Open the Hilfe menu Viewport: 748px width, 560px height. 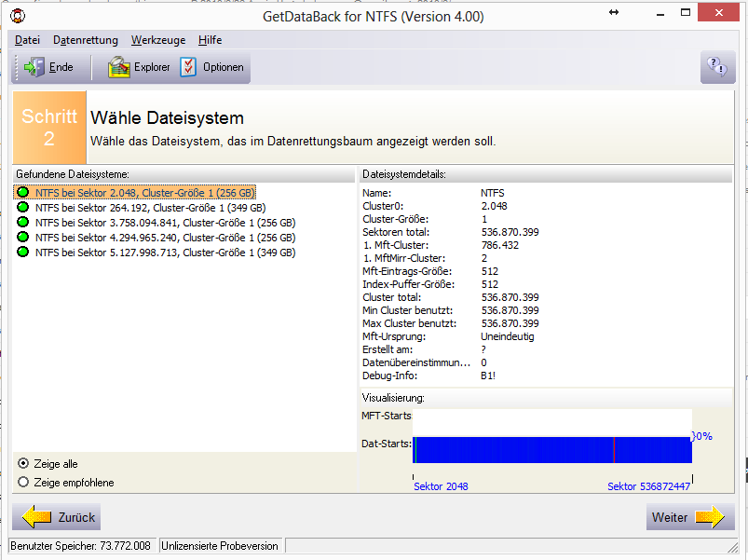coord(210,40)
